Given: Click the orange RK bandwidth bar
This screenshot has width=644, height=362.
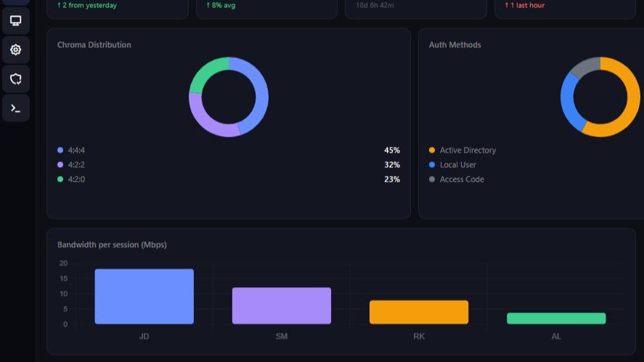Looking at the screenshot, I should click(x=419, y=312).
